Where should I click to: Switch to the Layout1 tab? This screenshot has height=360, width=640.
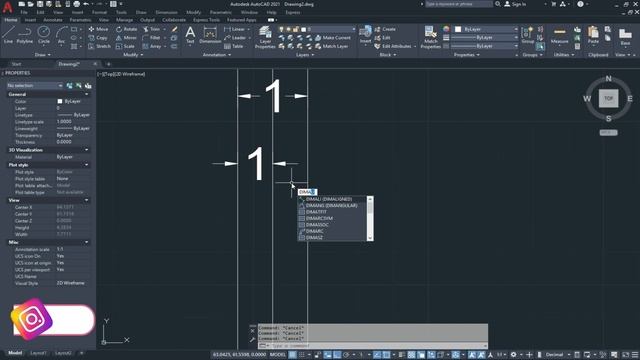pyautogui.click(x=38, y=353)
